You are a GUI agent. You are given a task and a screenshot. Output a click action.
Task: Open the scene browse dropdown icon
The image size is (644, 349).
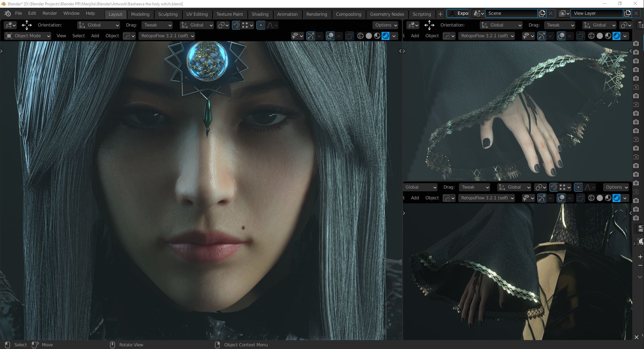click(x=478, y=13)
